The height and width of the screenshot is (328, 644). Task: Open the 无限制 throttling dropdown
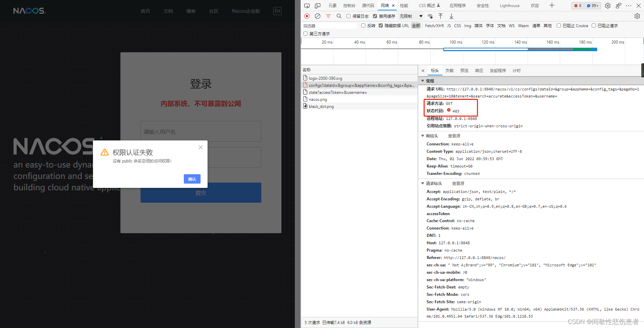411,16
